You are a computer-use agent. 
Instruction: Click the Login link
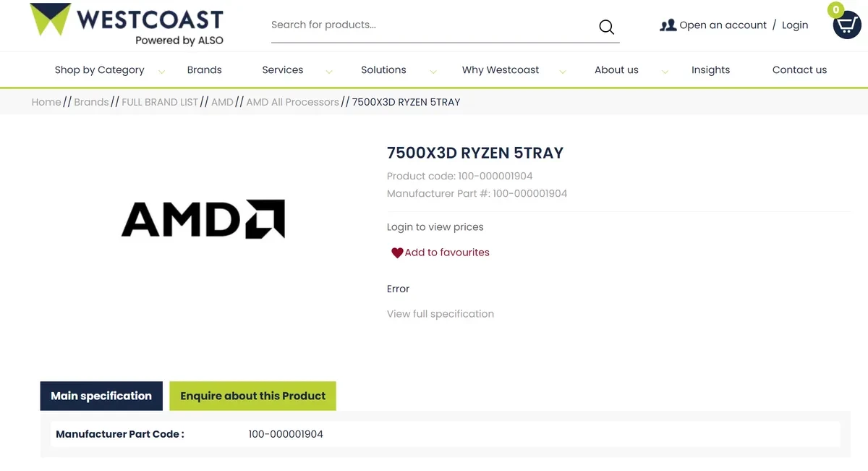[795, 25]
